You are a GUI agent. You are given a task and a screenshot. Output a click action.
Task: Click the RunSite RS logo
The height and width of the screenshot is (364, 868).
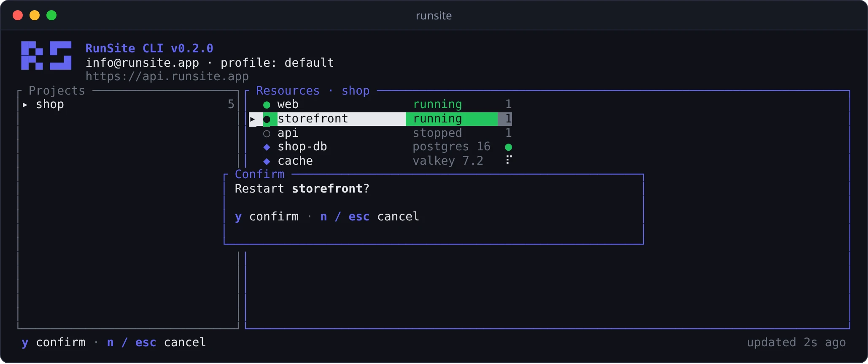46,55
